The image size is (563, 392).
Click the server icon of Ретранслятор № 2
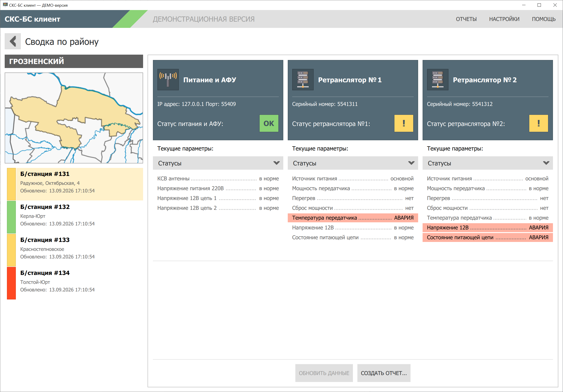(x=438, y=80)
